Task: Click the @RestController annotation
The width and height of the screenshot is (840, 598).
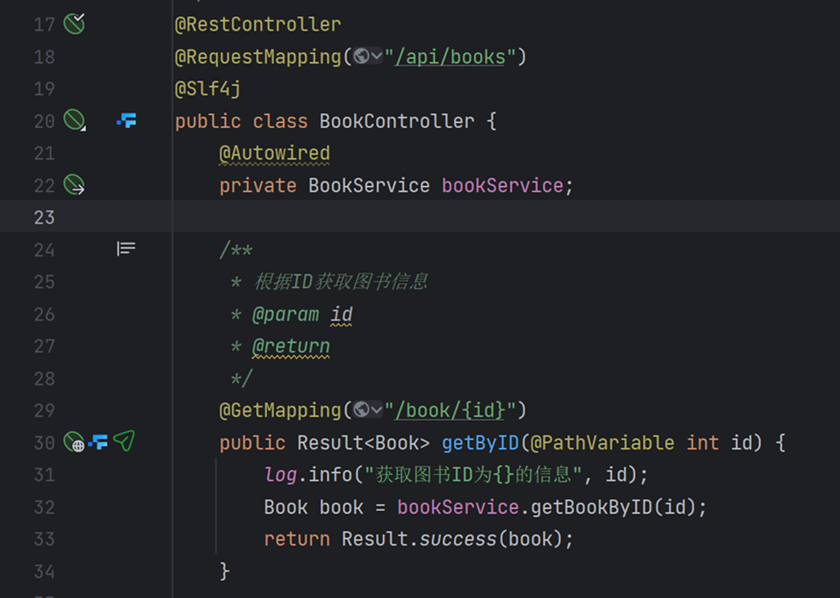Action: pos(258,24)
